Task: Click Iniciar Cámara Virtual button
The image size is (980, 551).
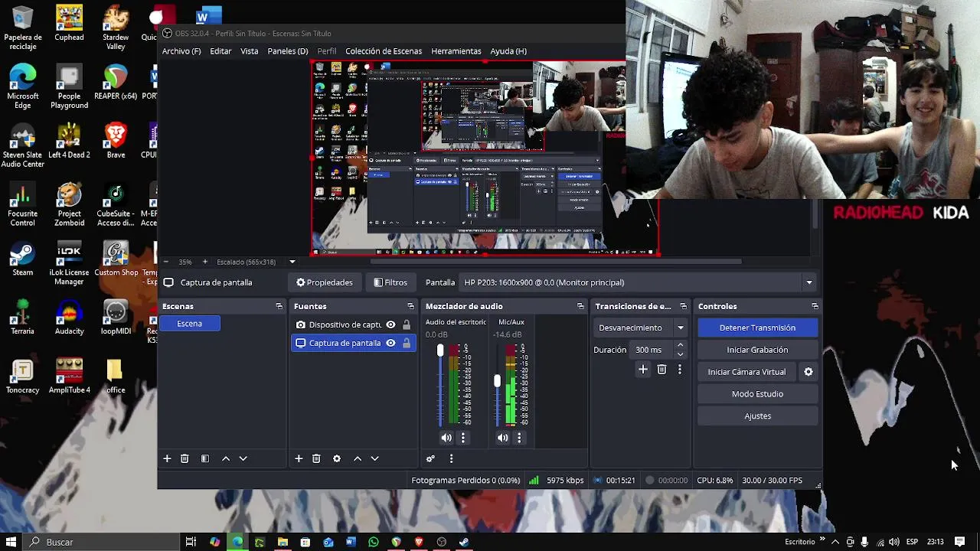Action: (x=746, y=372)
